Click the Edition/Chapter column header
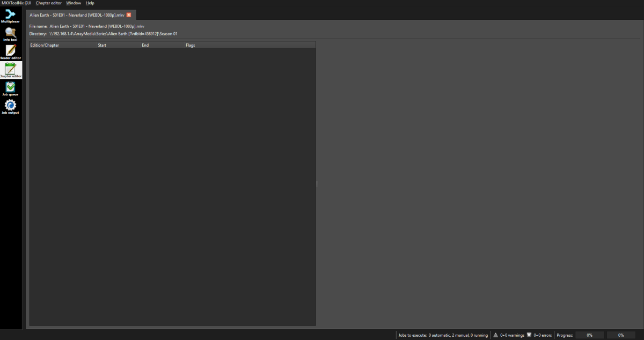Screen dimensions: 644x340 [x=44, y=45]
